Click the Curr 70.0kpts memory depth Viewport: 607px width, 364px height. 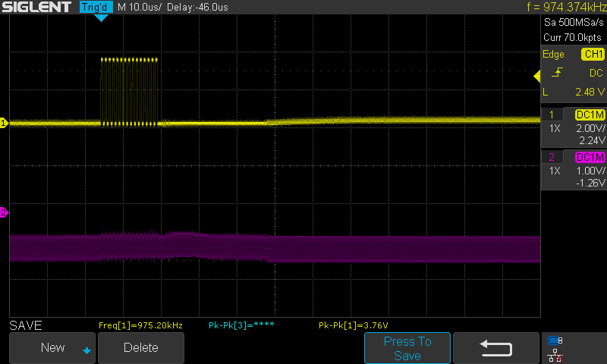pos(572,37)
